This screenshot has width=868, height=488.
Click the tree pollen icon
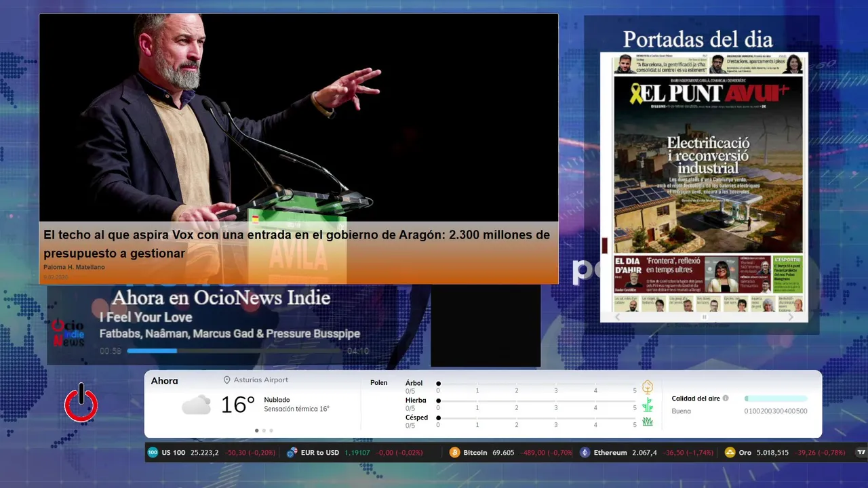click(648, 388)
